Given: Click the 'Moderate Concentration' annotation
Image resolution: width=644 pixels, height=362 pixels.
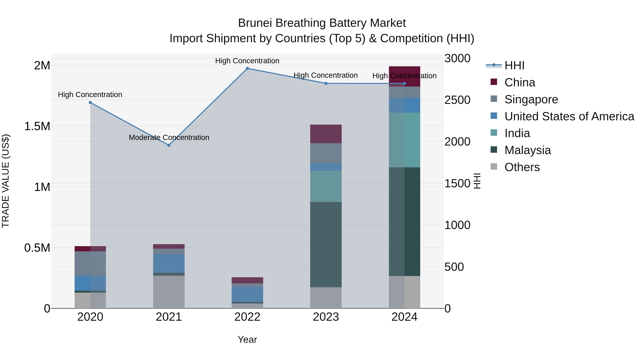Looking at the screenshot, I should coord(169,137).
